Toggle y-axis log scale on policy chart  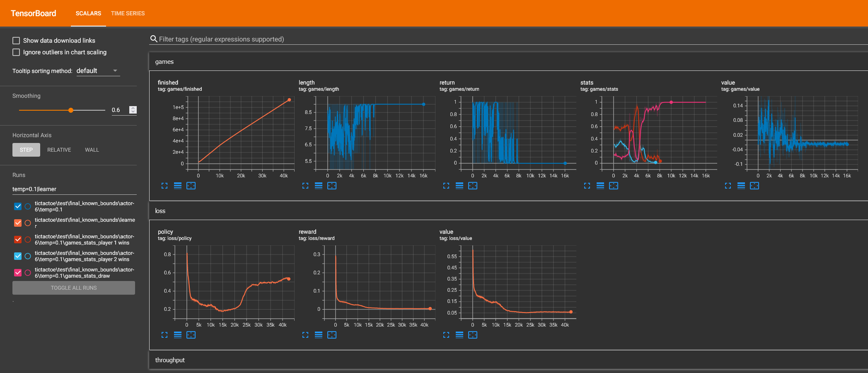(x=178, y=335)
